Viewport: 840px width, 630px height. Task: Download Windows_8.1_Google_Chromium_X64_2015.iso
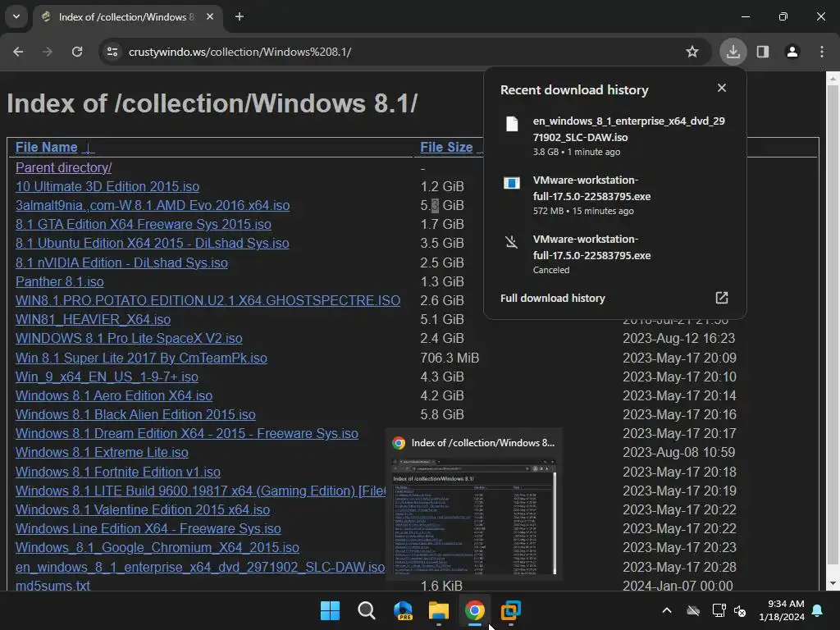coord(157,547)
